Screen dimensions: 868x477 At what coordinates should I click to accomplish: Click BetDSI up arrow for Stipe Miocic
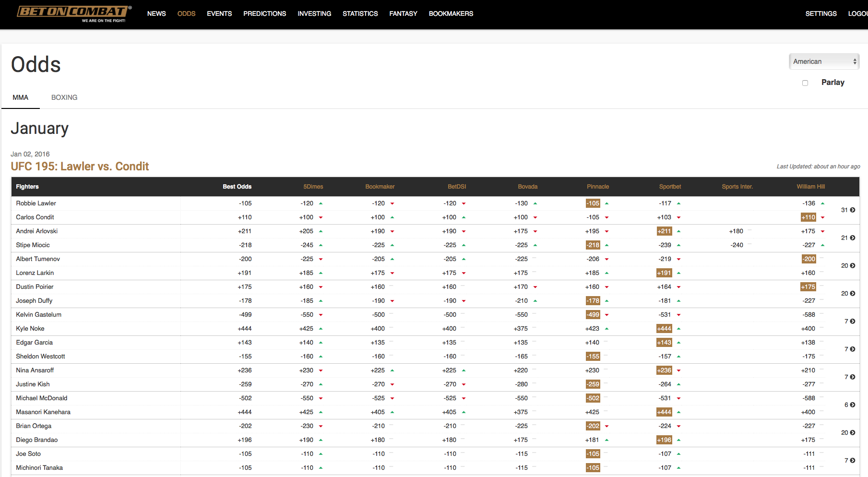pyautogui.click(x=464, y=245)
